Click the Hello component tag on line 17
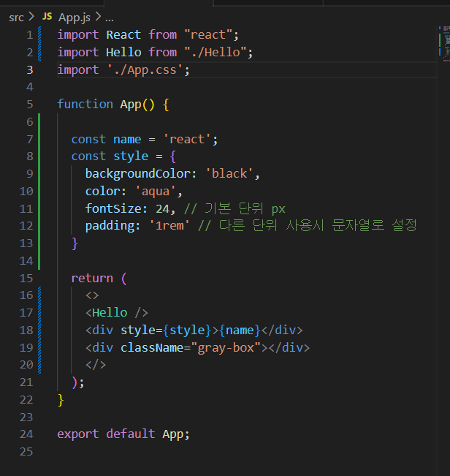 click(117, 313)
